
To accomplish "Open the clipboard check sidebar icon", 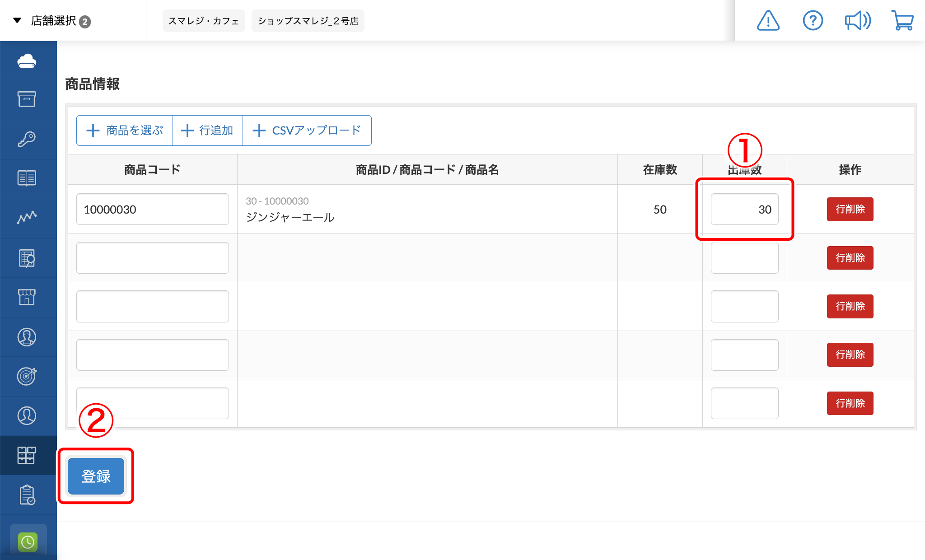I will [x=27, y=495].
